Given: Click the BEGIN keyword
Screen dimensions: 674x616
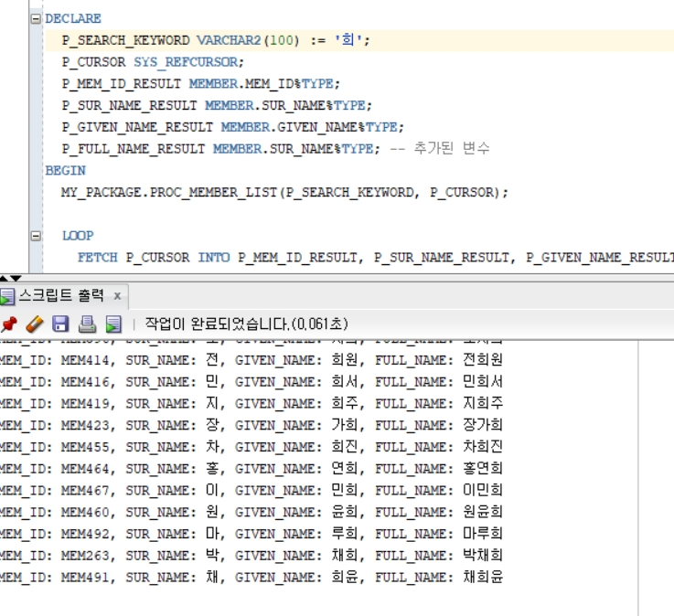Looking at the screenshot, I should [x=65, y=171].
